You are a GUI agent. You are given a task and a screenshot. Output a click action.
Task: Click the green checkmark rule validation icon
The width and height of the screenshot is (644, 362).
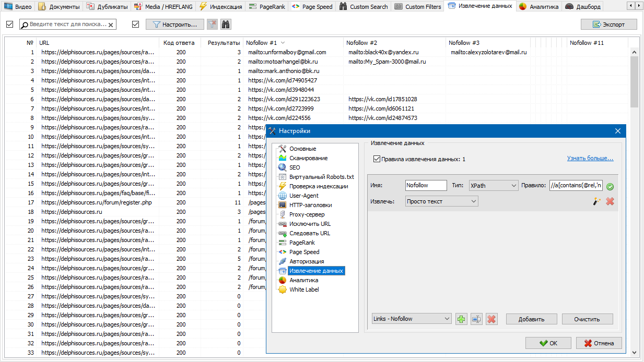(610, 186)
